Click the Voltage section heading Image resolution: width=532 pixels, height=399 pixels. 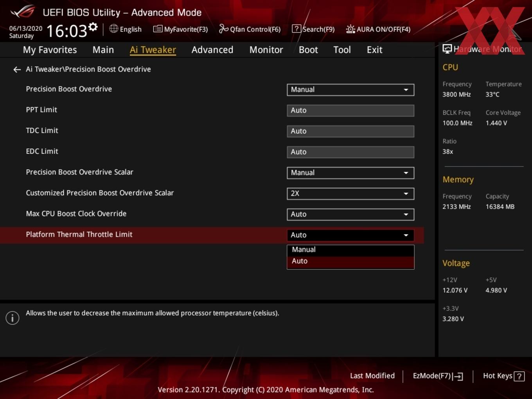(456, 263)
